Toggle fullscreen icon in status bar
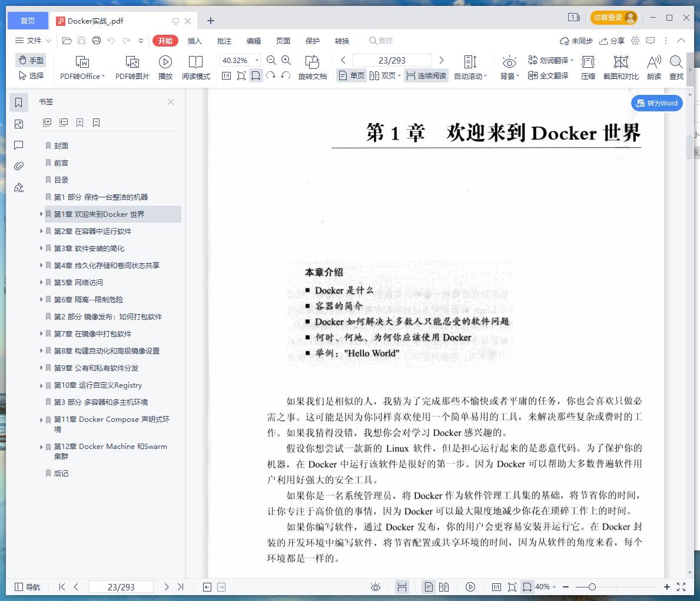The width and height of the screenshot is (700, 601). click(x=681, y=587)
